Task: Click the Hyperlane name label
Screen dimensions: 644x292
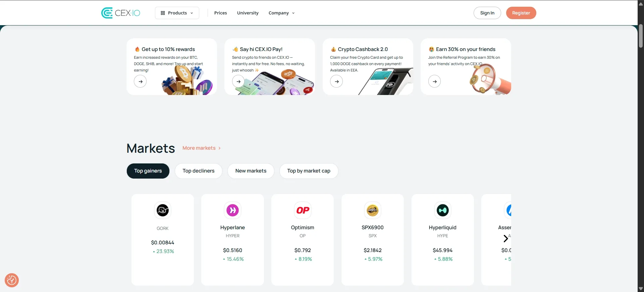Action: point(232,228)
